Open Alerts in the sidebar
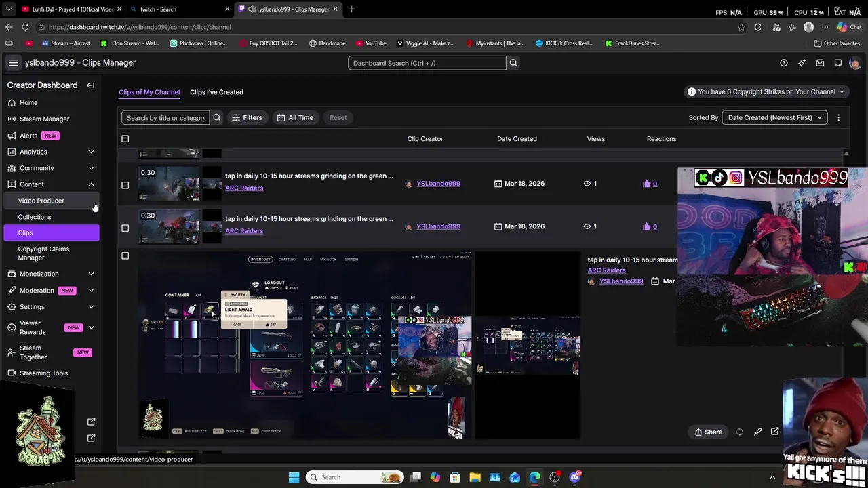 pos(28,136)
